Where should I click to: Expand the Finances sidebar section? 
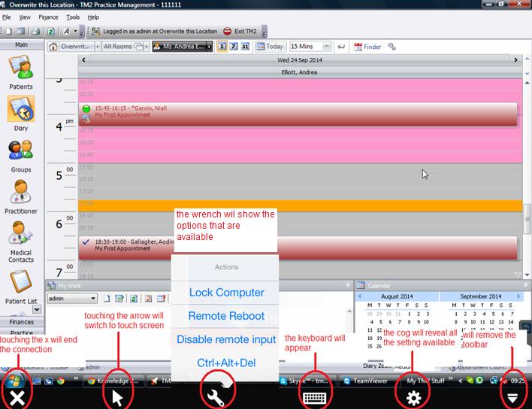pyautogui.click(x=22, y=322)
